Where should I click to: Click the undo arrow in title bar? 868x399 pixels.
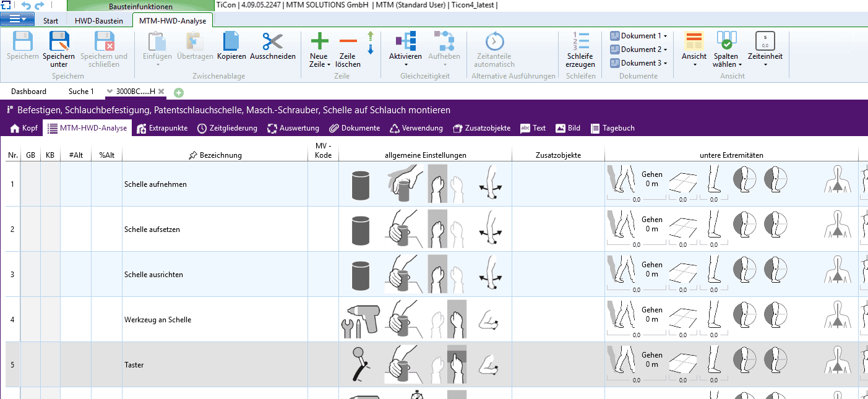(x=26, y=6)
